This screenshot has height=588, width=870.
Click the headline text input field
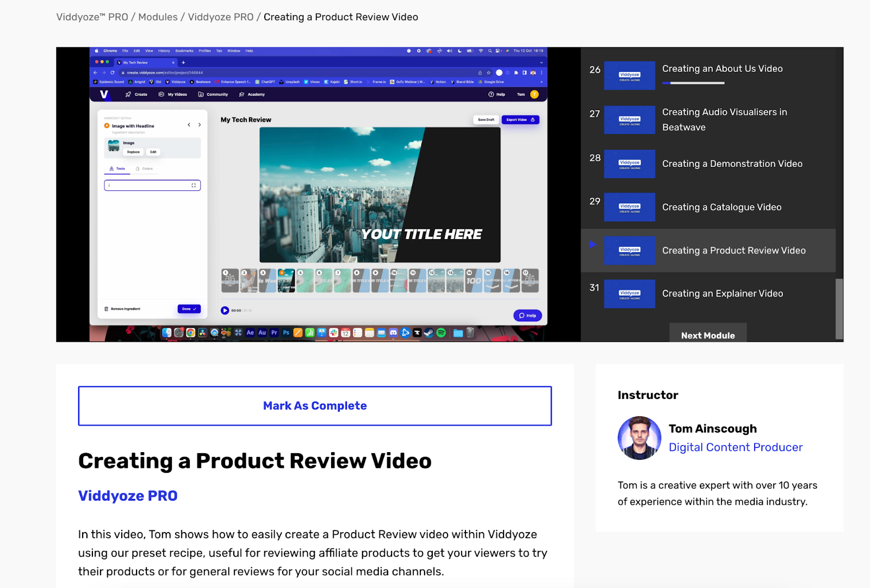152,185
